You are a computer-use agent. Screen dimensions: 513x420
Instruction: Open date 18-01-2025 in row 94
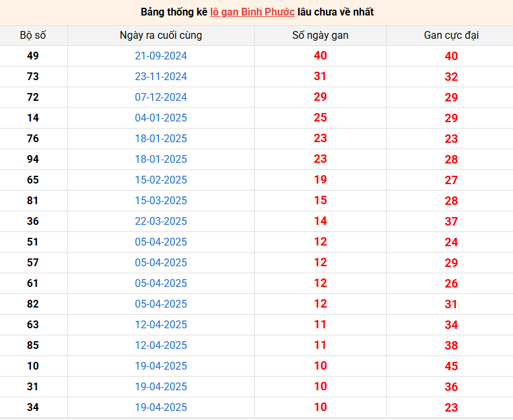pos(160,159)
